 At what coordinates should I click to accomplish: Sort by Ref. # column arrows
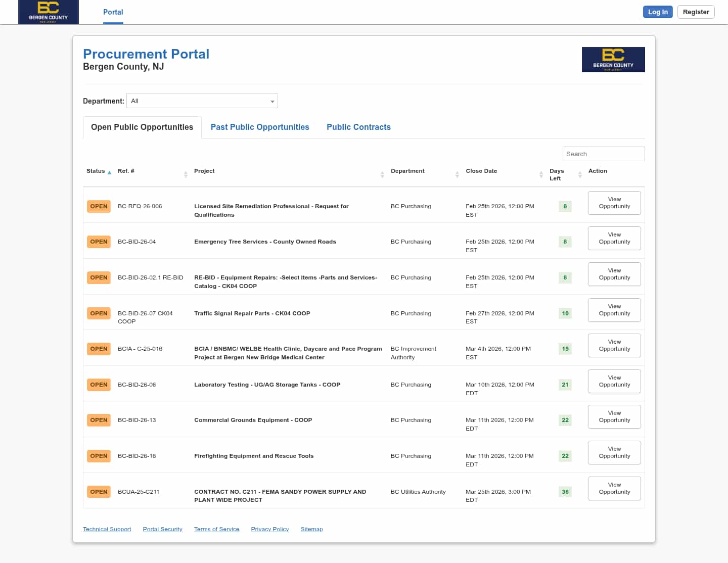click(186, 174)
